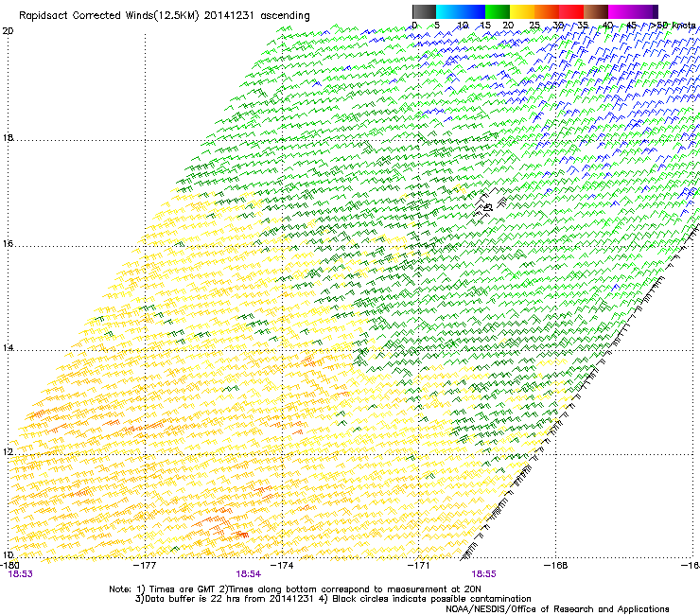Click the purple '18:54' time label
This screenshot has width=700, height=615.
pos(249,574)
